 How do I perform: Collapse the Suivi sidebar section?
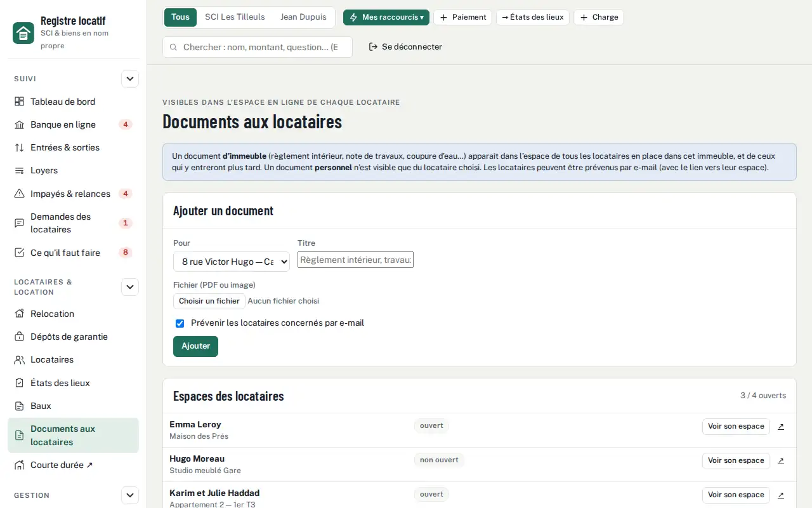click(x=130, y=79)
